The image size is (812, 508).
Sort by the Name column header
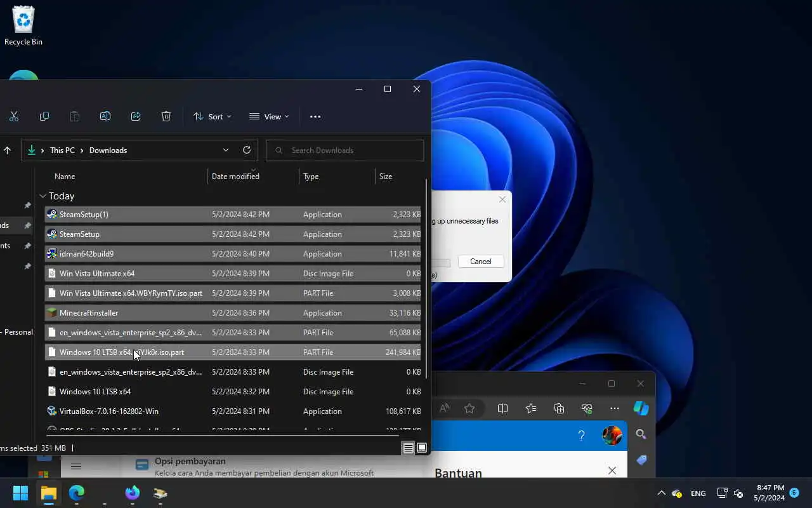(65, 177)
